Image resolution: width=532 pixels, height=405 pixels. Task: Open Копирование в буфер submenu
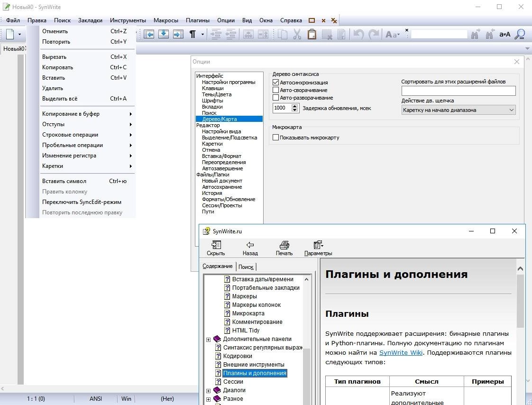tap(87, 114)
